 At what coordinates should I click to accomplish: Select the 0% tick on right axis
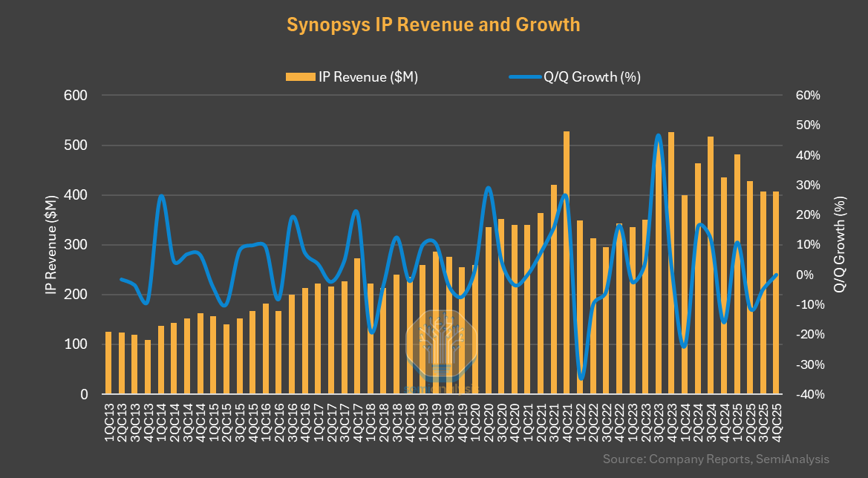pos(806,275)
